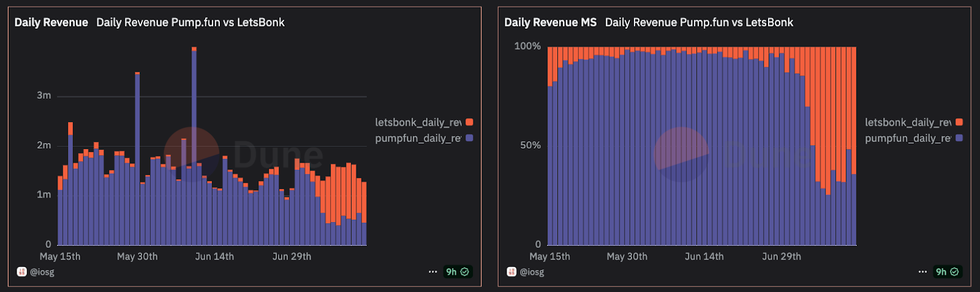Click purple pumpfun legend swatch in left chart
Screen dimensions: 980x292
click(x=469, y=138)
